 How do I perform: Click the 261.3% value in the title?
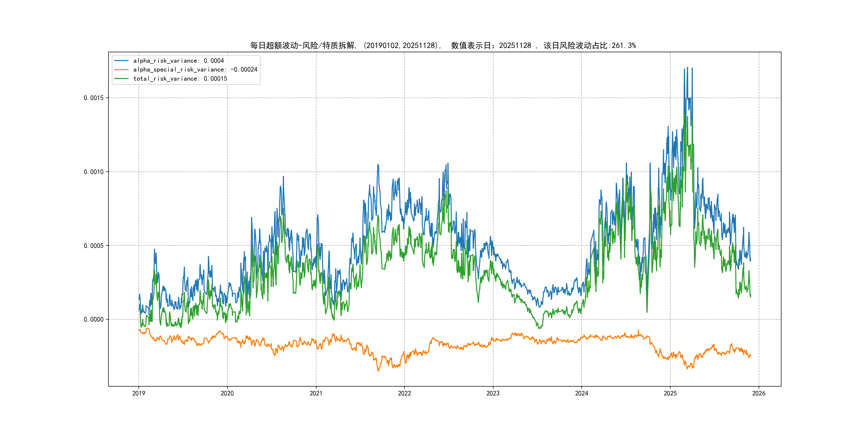[x=624, y=46]
